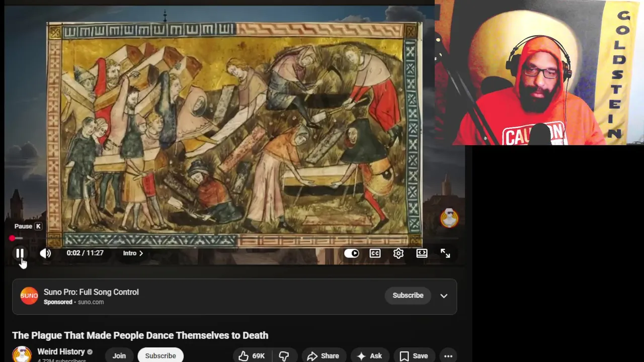This screenshot has width=644, height=362.
Task: Click the video title text
Action: (x=140, y=335)
